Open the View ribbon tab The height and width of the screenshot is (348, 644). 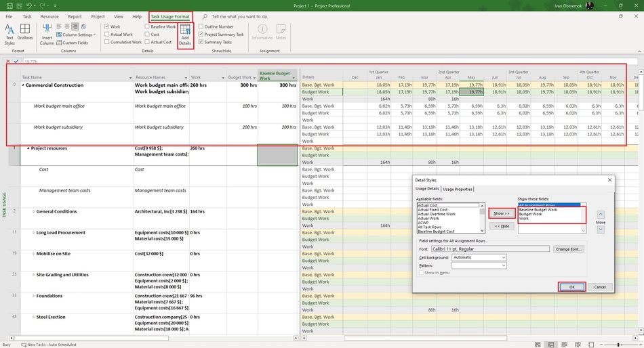coord(118,16)
